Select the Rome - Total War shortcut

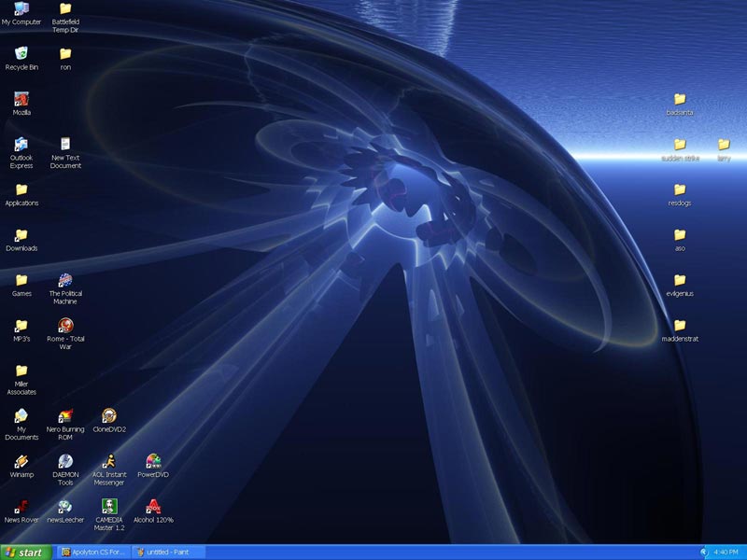click(x=65, y=326)
